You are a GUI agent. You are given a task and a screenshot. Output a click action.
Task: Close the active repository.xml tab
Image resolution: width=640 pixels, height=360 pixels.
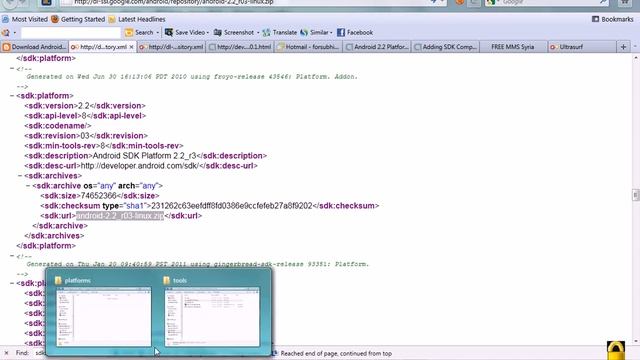click(x=131, y=47)
